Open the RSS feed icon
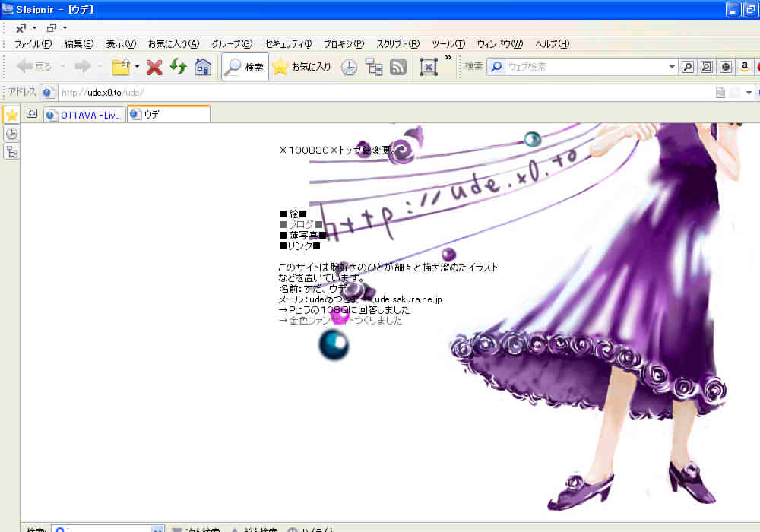Image resolution: width=760 pixels, height=532 pixels. (x=398, y=67)
